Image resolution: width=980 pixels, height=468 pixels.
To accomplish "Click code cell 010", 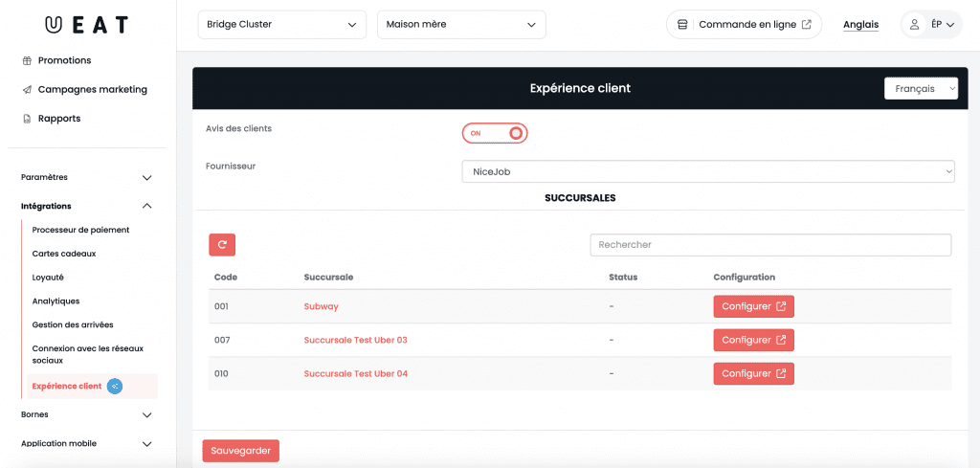I will (221, 373).
